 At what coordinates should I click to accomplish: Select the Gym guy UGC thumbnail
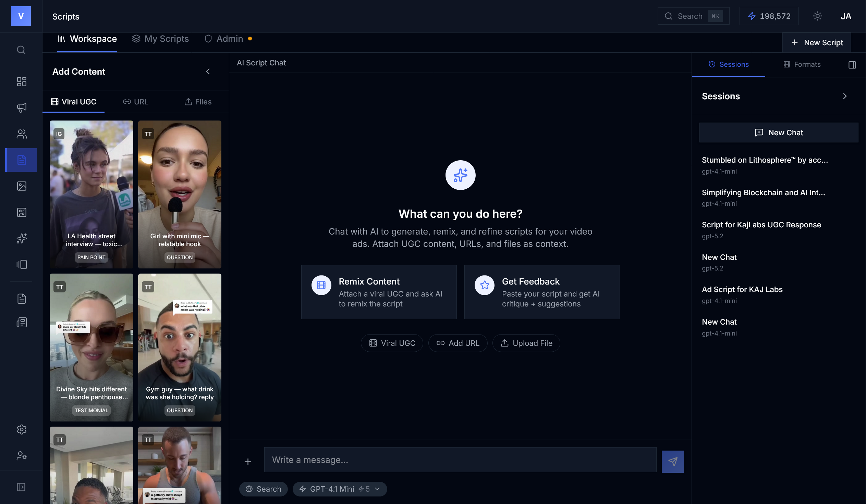(x=180, y=348)
